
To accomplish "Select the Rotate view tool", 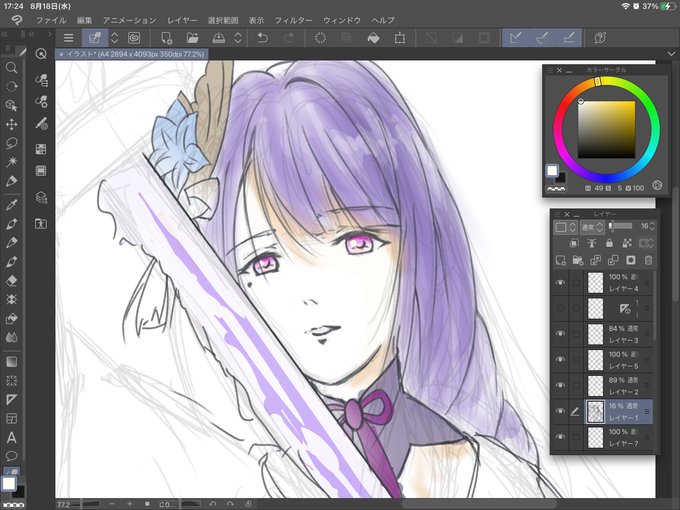I will click(11, 86).
